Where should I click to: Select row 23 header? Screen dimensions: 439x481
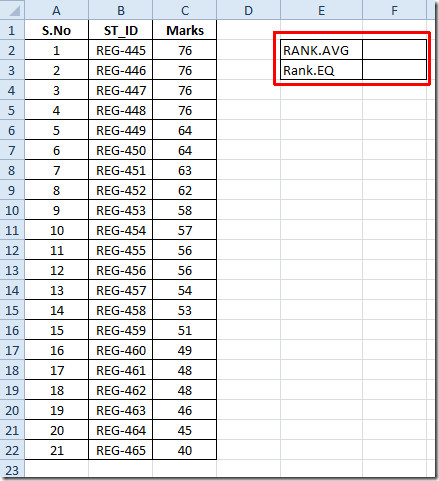pos(12,470)
